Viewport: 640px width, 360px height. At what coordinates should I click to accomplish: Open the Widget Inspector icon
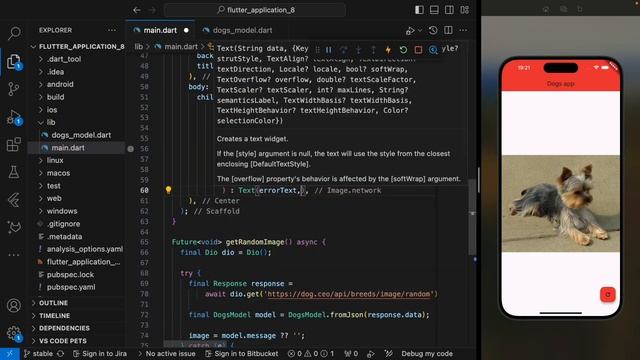click(433, 50)
